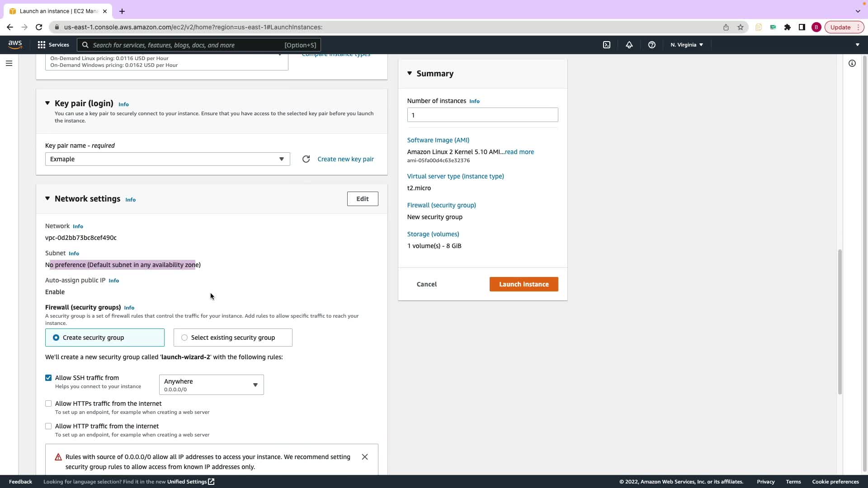Click the Create new key pair link

(345, 159)
